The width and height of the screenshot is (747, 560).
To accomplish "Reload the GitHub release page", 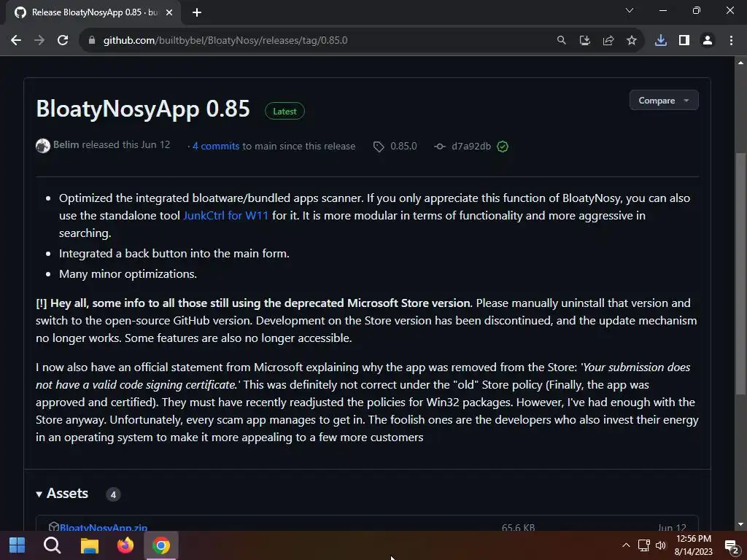I will (63, 41).
